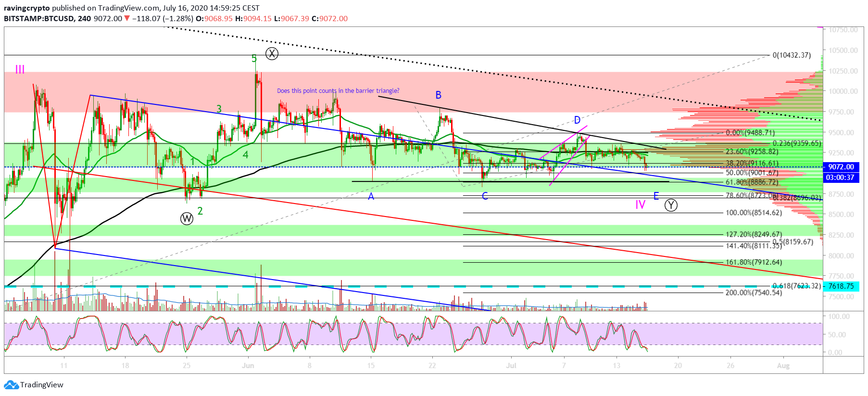Click the blue A wave label
The height and width of the screenshot is (396, 868).
(371, 196)
